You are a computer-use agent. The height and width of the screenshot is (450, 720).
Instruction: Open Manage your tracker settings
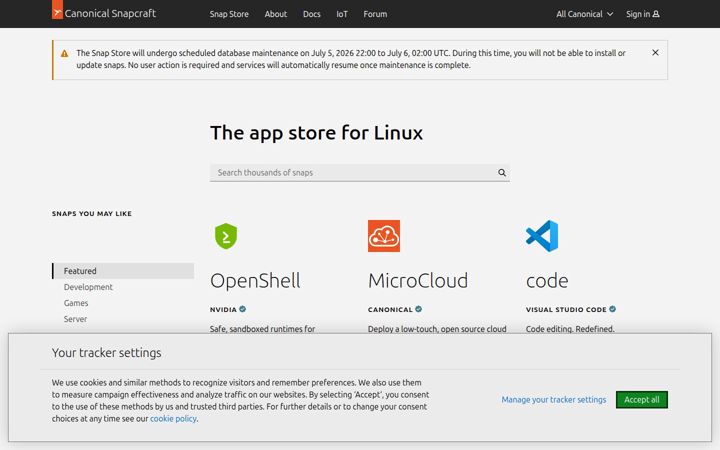[x=554, y=399]
